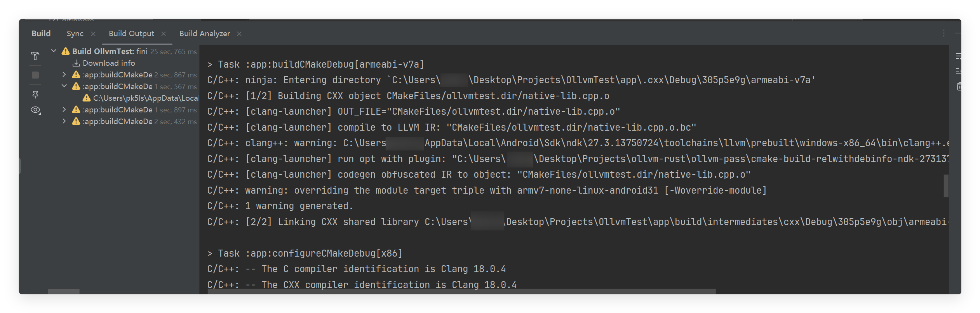Toggle scroll to end icon
The image size is (980, 313).
point(958,71)
